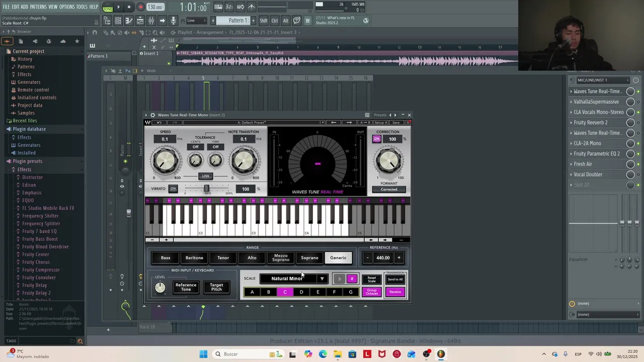This screenshot has width=644, height=362.
Task: Toggle the tolerance LINK button
Action: (205, 176)
